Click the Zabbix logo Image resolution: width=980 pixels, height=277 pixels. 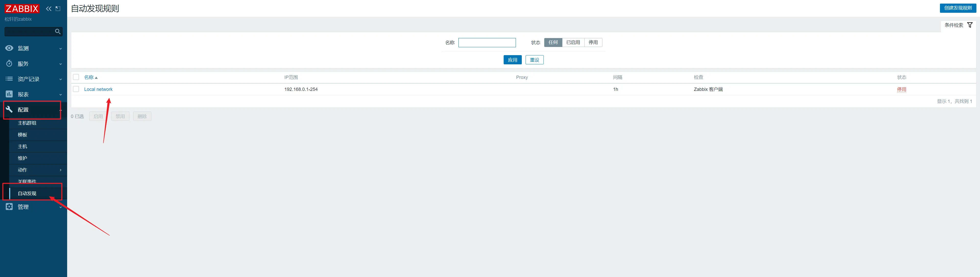[22, 8]
